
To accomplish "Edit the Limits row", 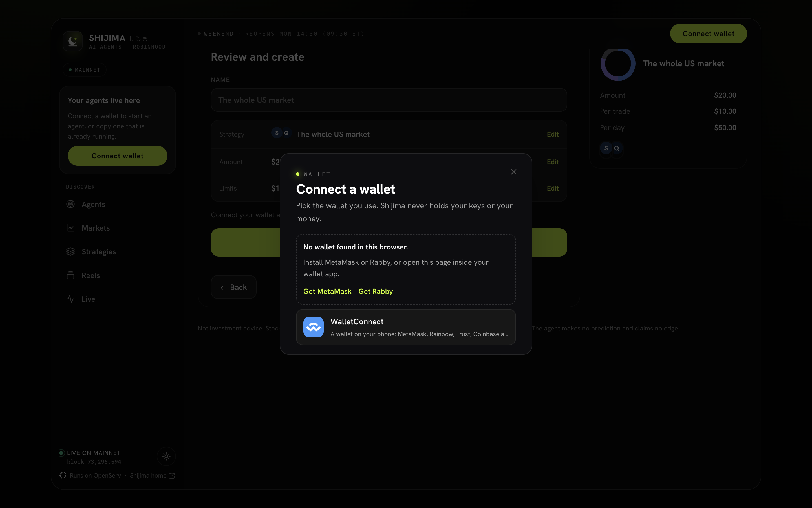I will coord(552,188).
